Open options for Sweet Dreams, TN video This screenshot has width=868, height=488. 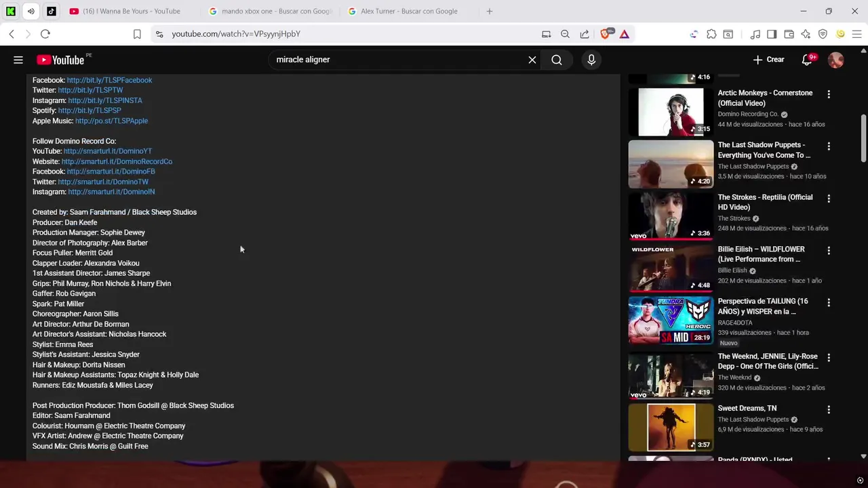[828, 409]
